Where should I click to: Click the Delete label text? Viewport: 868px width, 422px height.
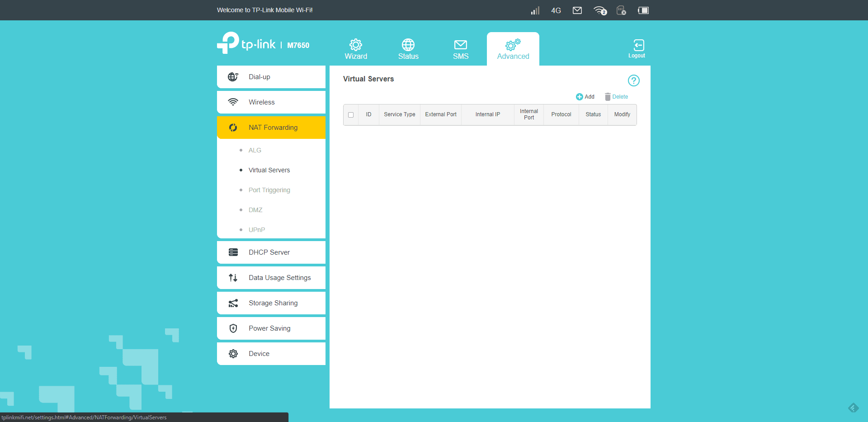point(620,97)
